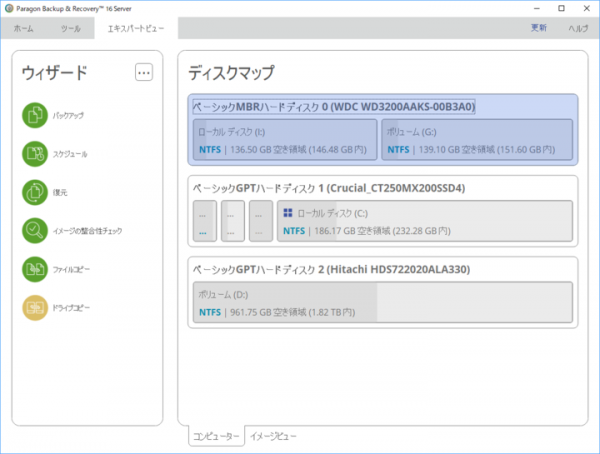Screen dimensions: 600x454
Task: Open the スケジュール wizard icon
Action: [x=35, y=154]
